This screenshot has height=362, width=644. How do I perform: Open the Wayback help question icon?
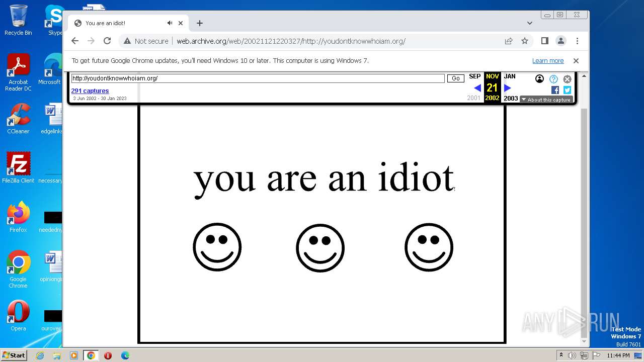pos(553,79)
